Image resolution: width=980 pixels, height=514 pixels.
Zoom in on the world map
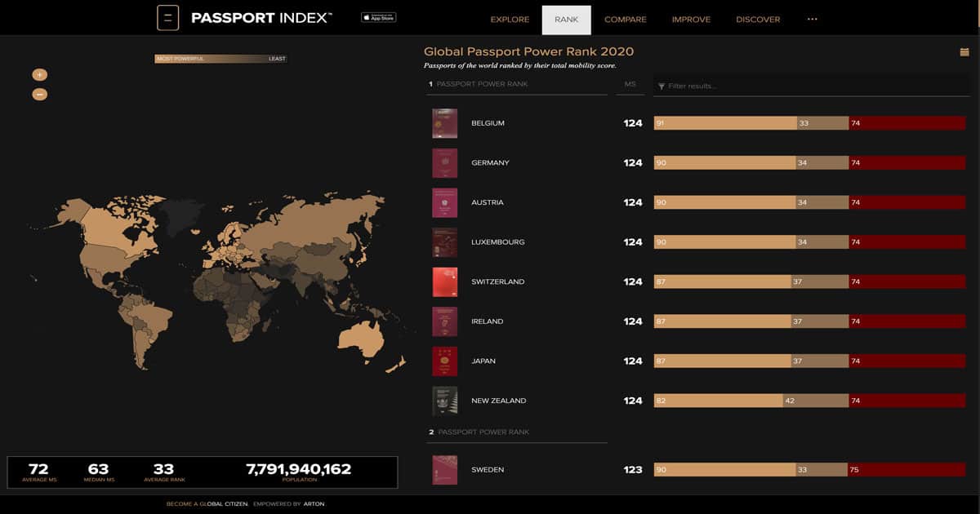38,73
